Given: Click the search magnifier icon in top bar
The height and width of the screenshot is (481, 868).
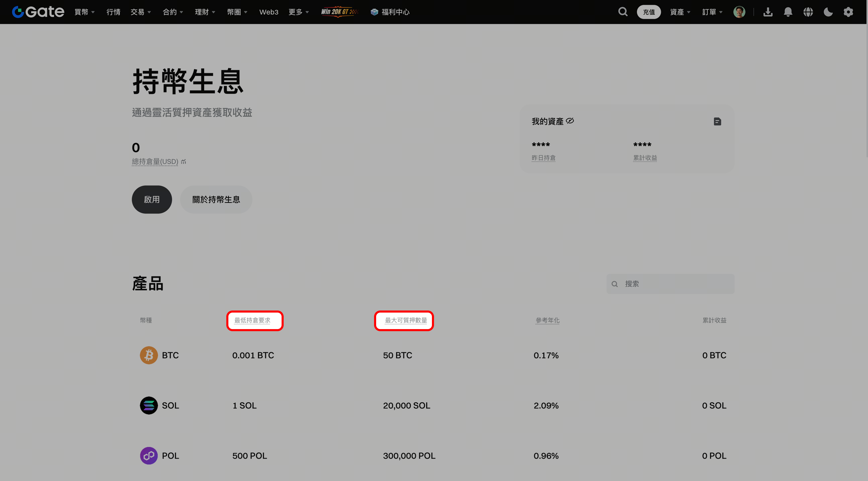Looking at the screenshot, I should (x=623, y=12).
